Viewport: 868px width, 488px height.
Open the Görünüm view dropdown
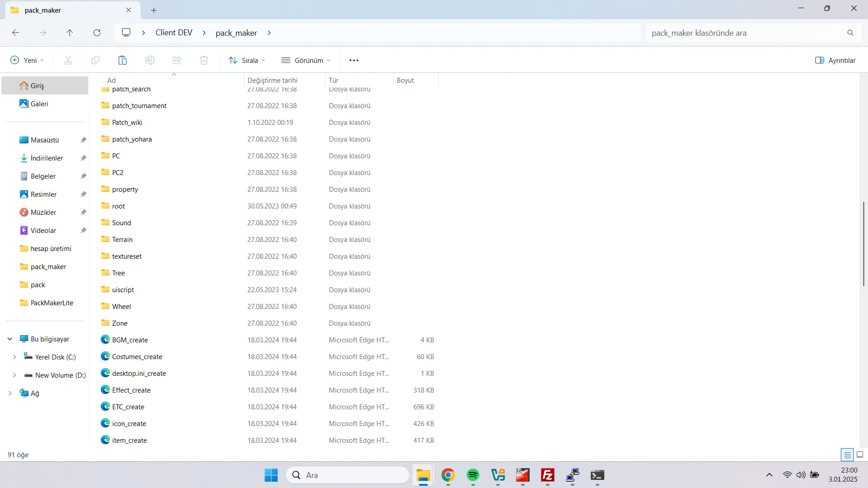pos(306,60)
